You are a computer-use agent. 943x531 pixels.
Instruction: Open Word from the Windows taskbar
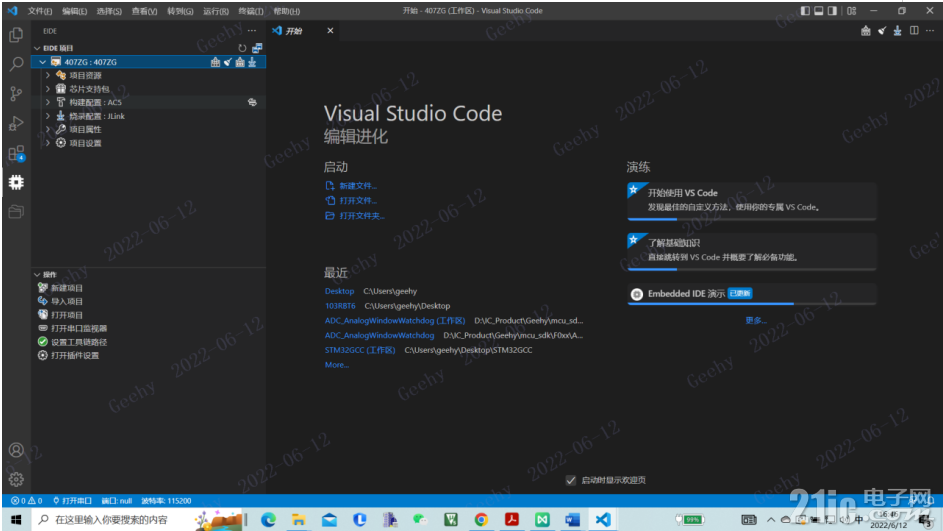pos(572,520)
